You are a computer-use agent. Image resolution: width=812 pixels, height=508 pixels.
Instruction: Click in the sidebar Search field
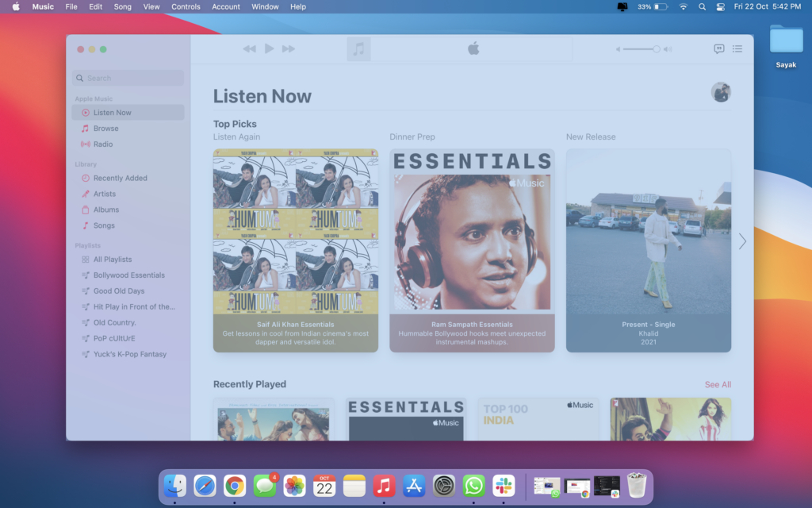click(128, 78)
